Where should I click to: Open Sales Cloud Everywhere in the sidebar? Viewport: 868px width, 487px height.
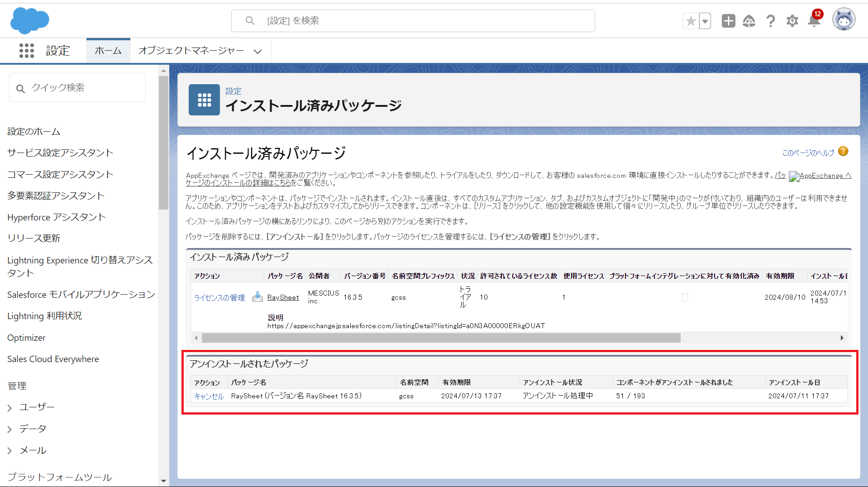[53, 359]
